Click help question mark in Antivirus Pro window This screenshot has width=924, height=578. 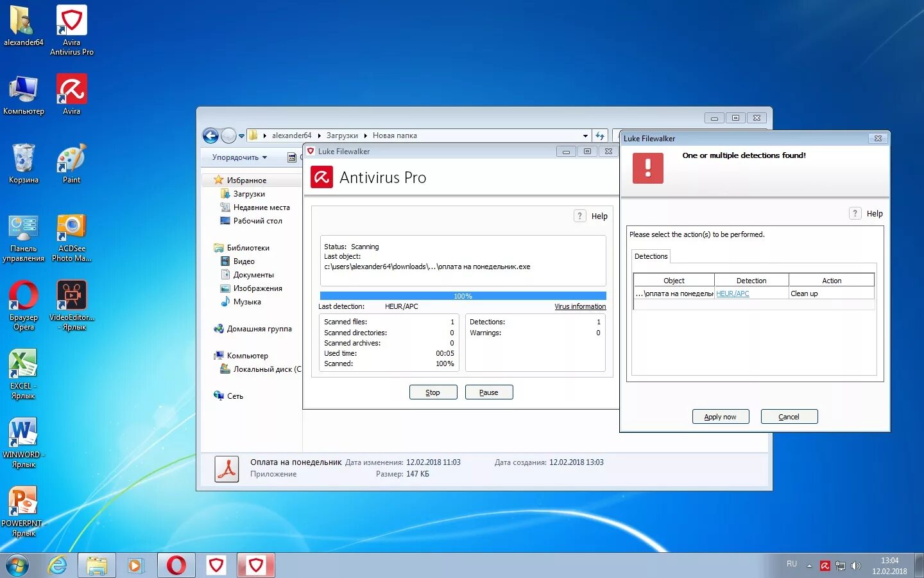pyautogui.click(x=579, y=216)
